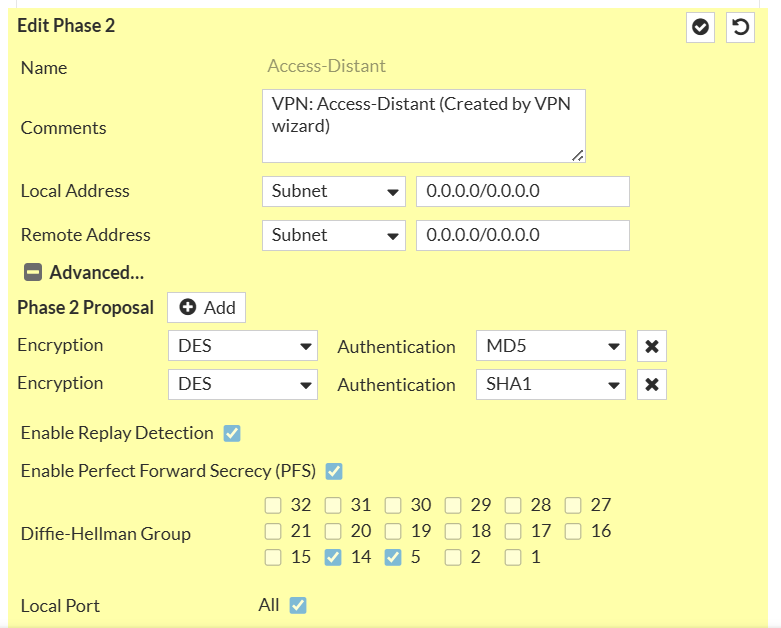Toggle Enable Replay Detection checkbox
Viewport: 781px width, 628px height.
pos(232,433)
